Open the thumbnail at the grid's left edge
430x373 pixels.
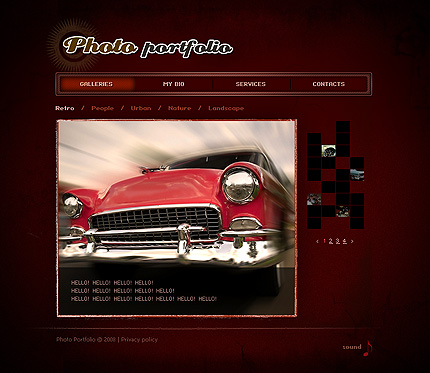[x=314, y=199]
